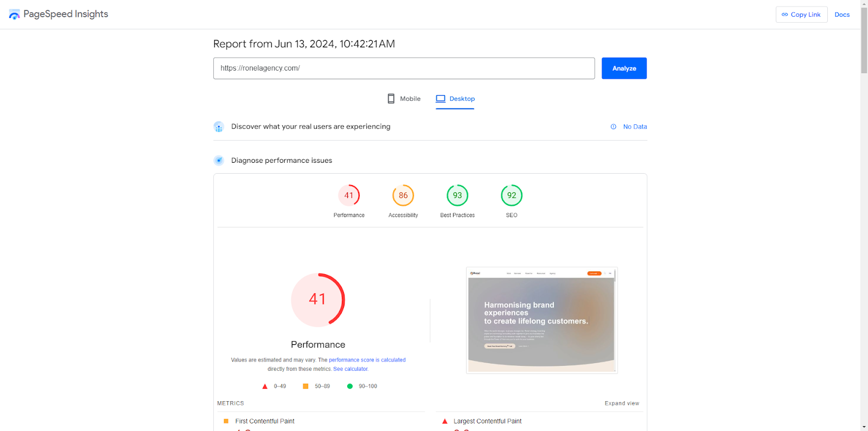The image size is (868, 431).
Task: Click the mobile phone icon
Action: click(x=391, y=99)
